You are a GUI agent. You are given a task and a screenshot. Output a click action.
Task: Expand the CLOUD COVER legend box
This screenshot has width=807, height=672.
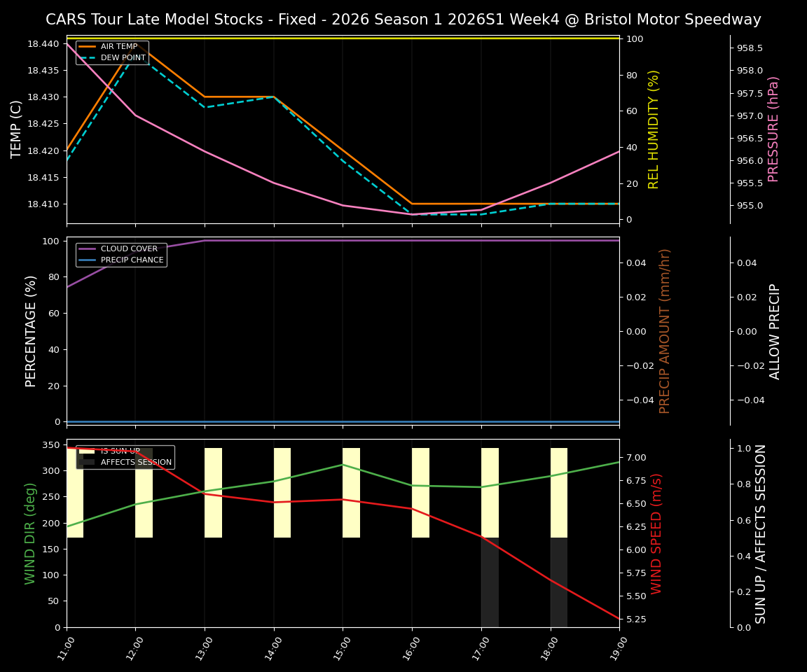[120, 254]
